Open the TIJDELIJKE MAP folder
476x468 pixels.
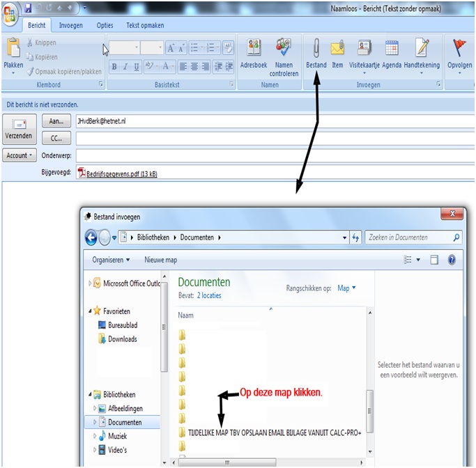(x=268, y=433)
